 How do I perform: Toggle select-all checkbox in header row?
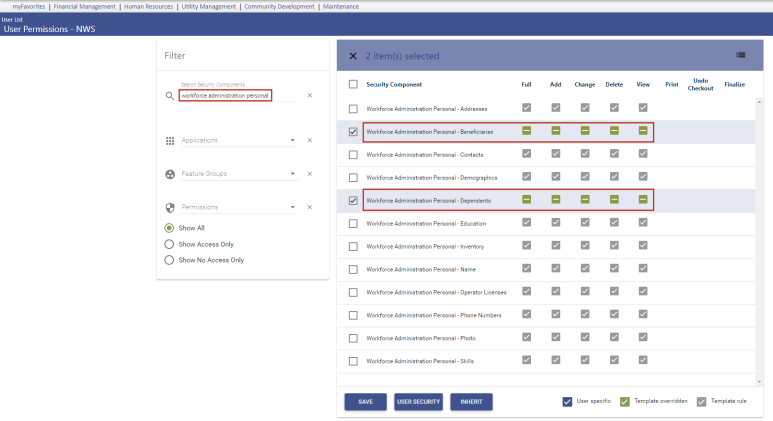(x=352, y=85)
